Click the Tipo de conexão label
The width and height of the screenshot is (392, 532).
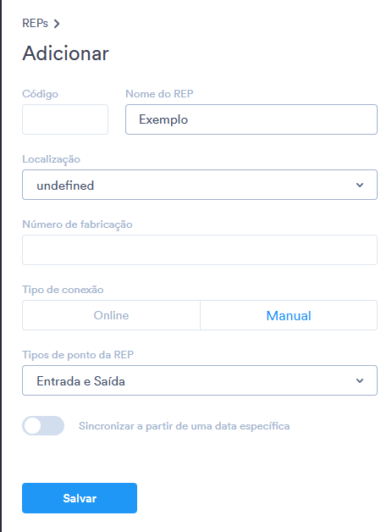tap(63, 290)
